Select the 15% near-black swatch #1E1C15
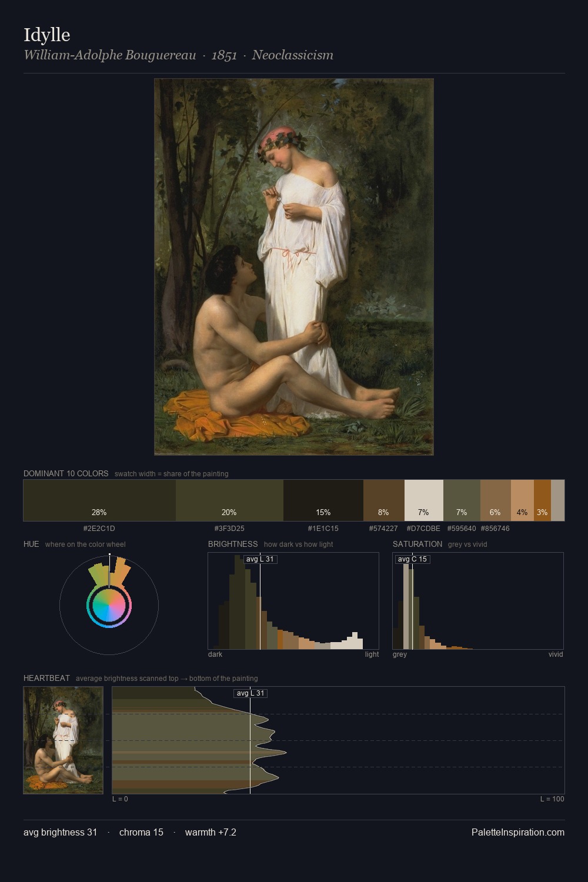The height and width of the screenshot is (882, 588). click(x=323, y=500)
